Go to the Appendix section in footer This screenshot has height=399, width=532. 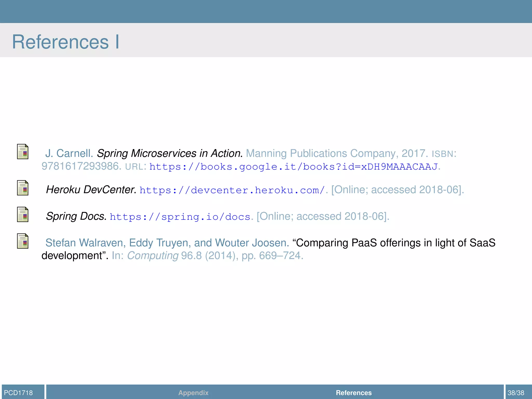(x=193, y=393)
